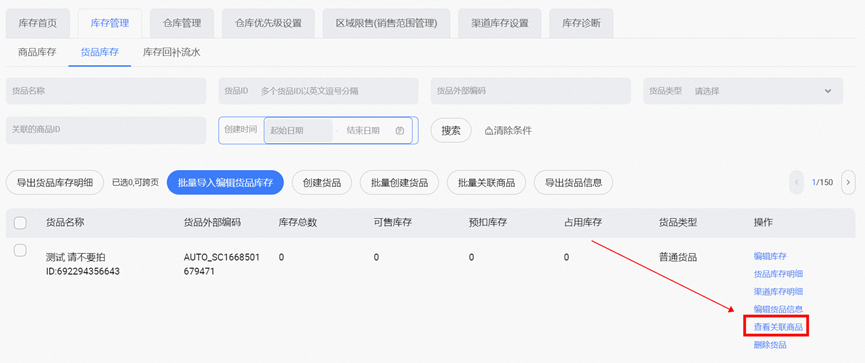Click the 货品ID input field
The width and height of the screenshot is (865, 363).
pyautogui.click(x=318, y=91)
